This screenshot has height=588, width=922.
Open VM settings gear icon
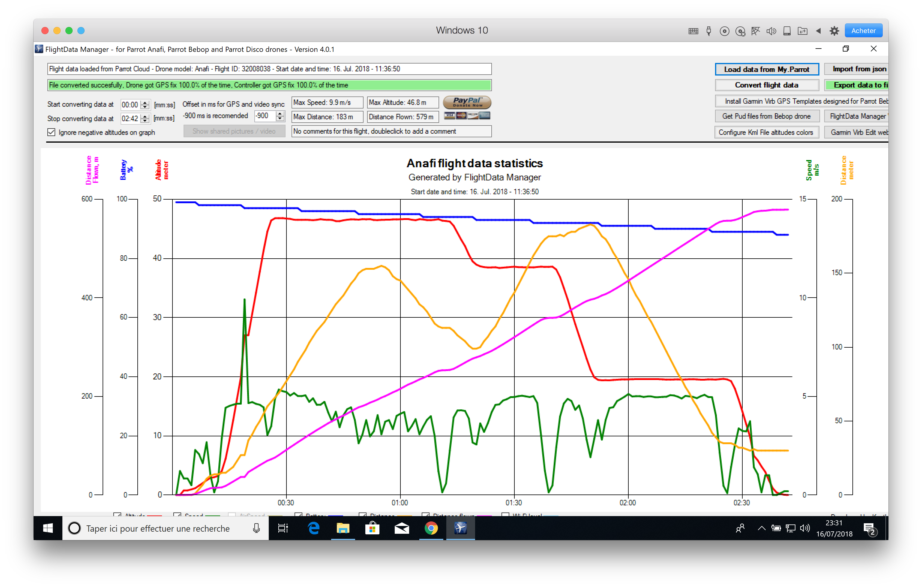[834, 31]
